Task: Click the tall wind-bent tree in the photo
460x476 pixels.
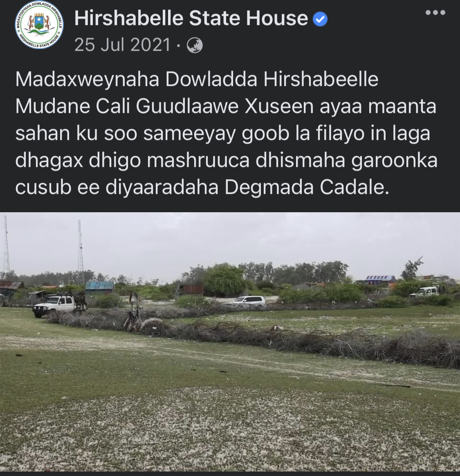Action: coord(411,269)
